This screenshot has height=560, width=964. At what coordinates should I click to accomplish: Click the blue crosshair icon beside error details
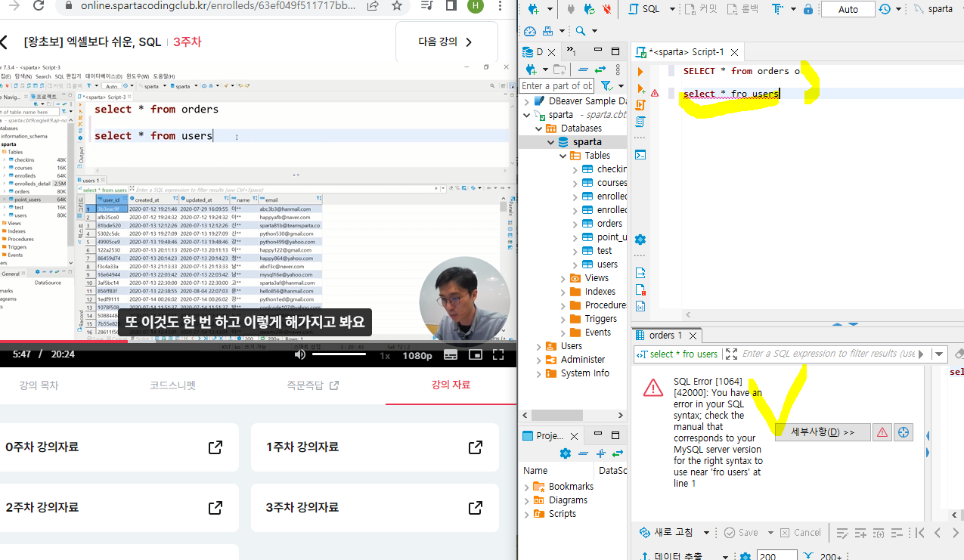click(903, 432)
